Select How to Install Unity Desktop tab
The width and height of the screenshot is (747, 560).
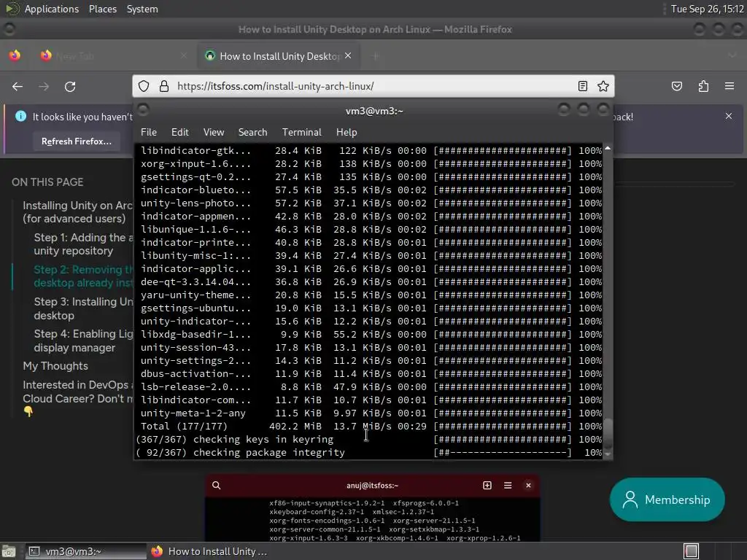[279, 55]
